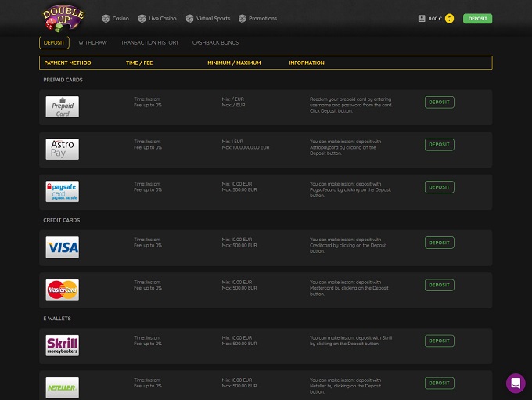This screenshot has width=532, height=400.
Task: Click the yellow coin icon beside balance
Action: (x=449, y=18)
